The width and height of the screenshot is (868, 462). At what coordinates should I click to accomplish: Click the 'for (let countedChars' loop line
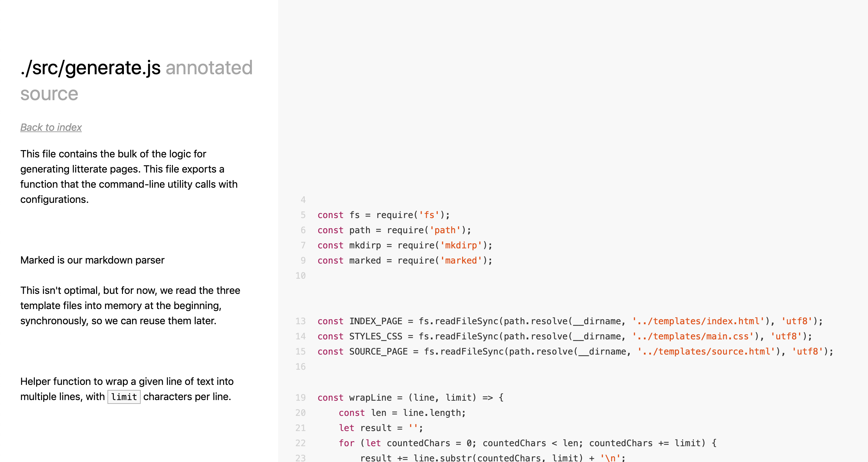pyautogui.click(x=528, y=443)
